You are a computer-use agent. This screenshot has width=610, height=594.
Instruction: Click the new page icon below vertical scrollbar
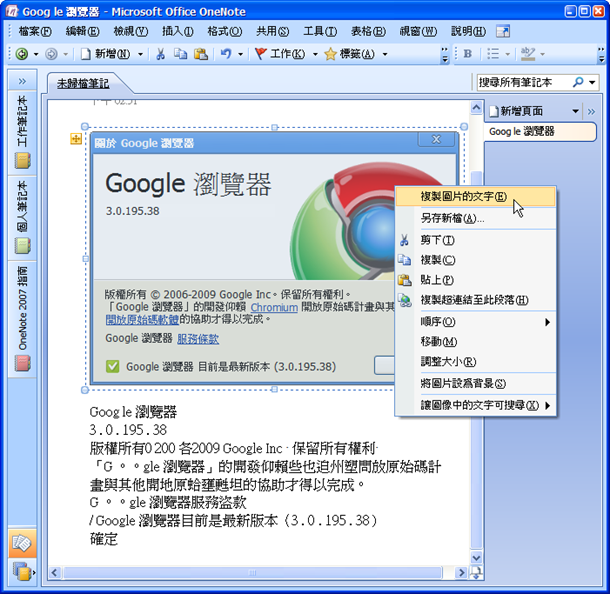point(476,573)
